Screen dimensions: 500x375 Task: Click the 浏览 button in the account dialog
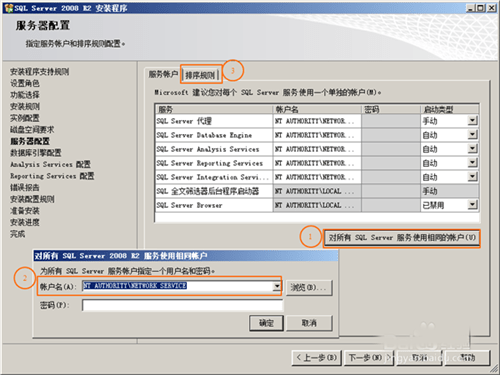309,287
